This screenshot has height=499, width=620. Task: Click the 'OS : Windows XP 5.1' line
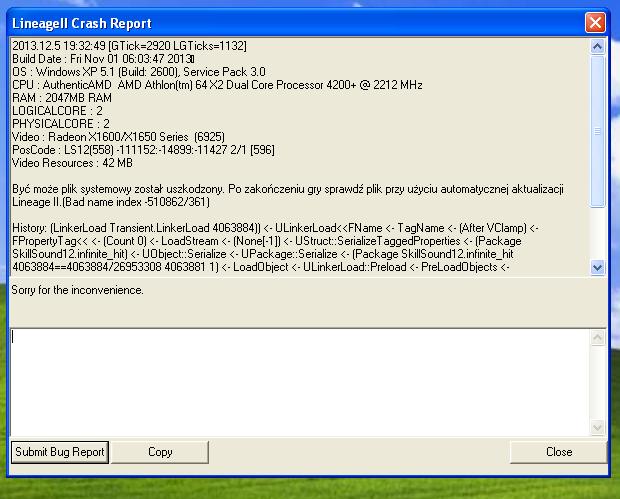coord(139,72)
